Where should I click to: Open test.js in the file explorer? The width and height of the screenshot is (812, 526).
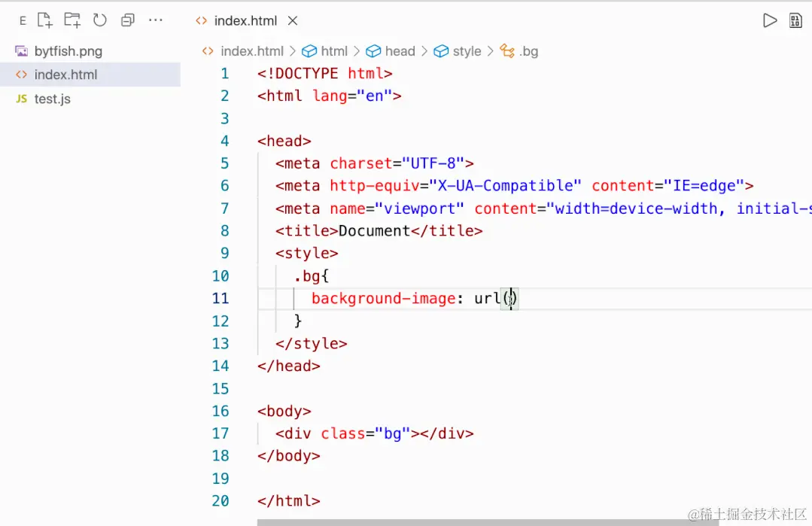(53, 99)
